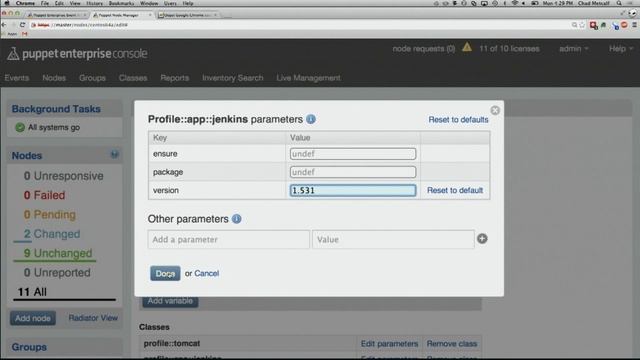Click the ensure value field

[x=353, y=154]
